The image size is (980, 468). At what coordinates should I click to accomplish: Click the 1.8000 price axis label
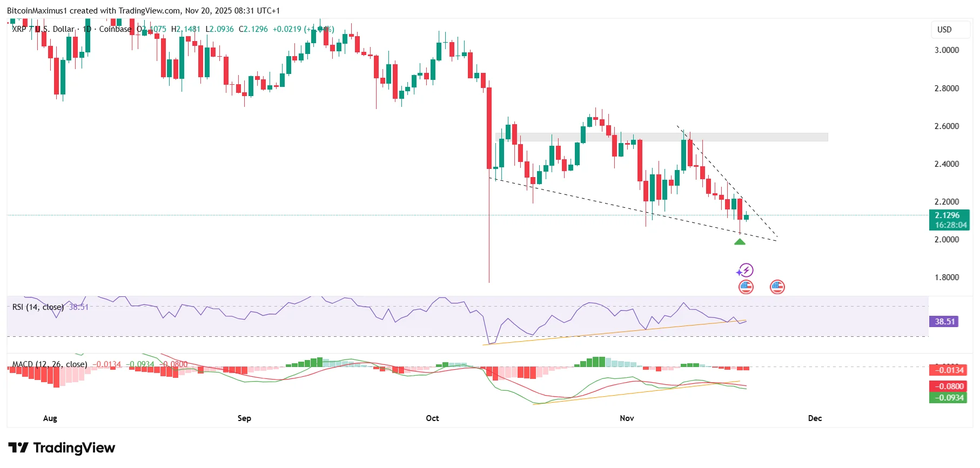click(x=947, y=277)
